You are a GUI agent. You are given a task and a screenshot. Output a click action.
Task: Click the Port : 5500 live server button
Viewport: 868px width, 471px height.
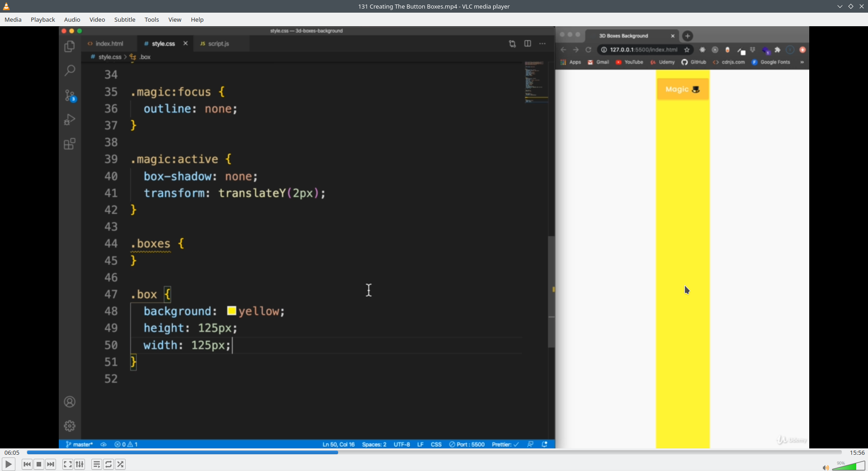467,444
